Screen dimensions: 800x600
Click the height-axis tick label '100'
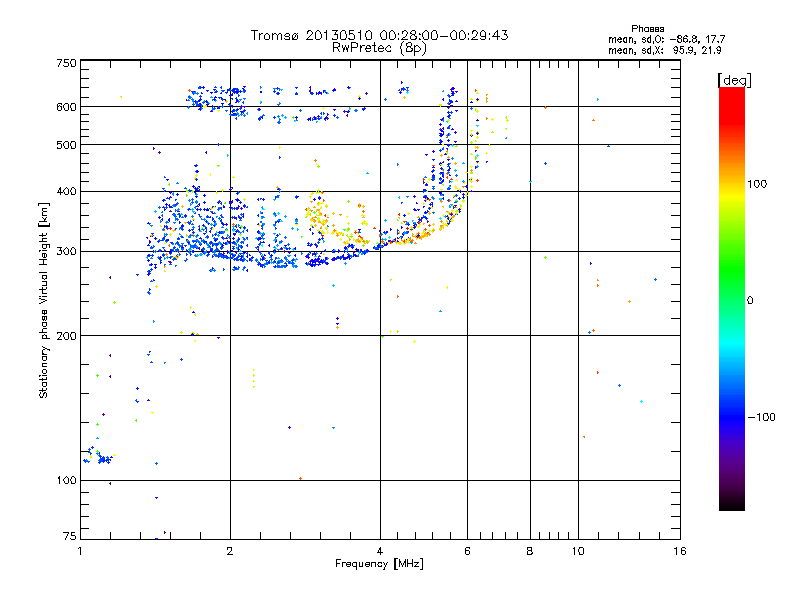click(66, 480)
